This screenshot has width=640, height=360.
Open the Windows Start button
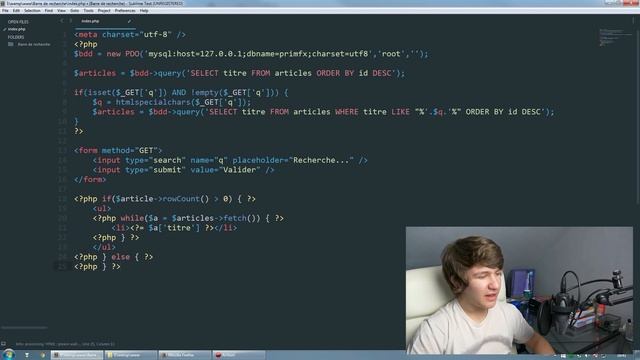click(x=8, y=355)
